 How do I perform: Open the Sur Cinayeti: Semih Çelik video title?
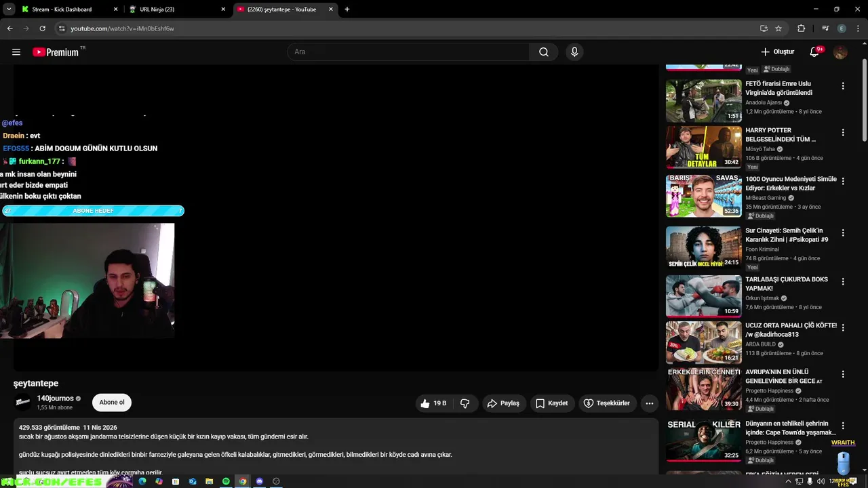click(787, 235)
